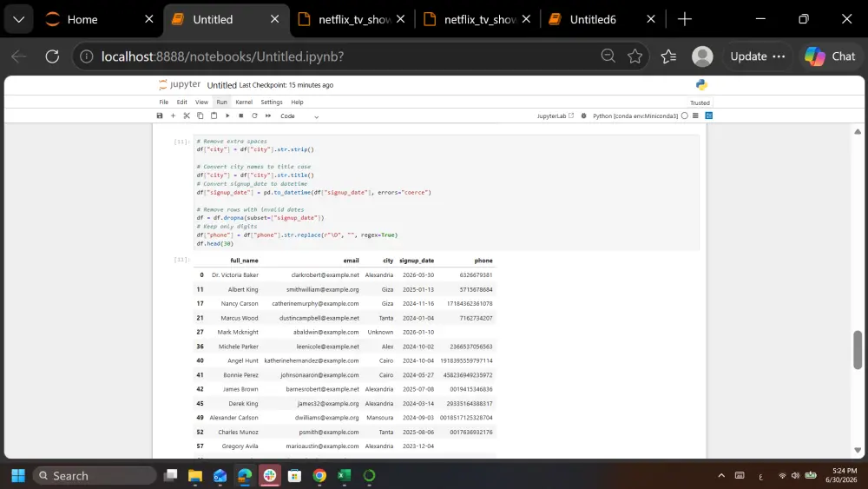Screen dimensions: 868x489
Task: Click the address bar URL
Action: [x=222, y=56]
